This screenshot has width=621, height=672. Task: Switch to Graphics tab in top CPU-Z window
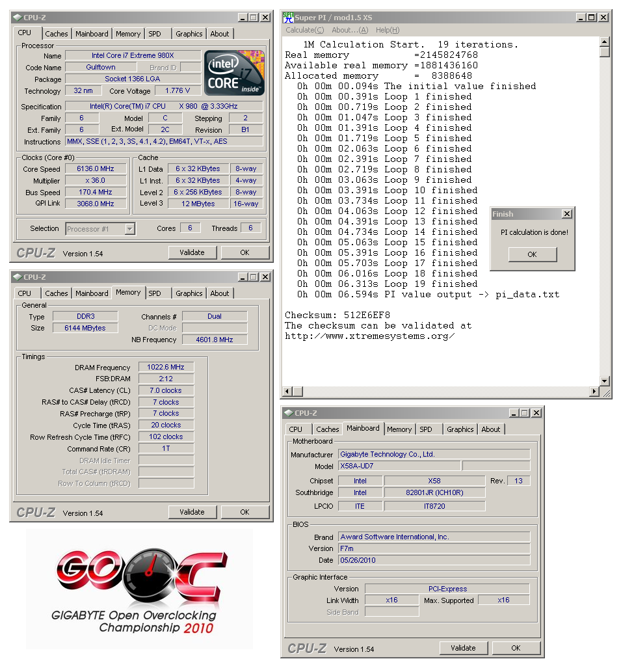pos(189,34)
